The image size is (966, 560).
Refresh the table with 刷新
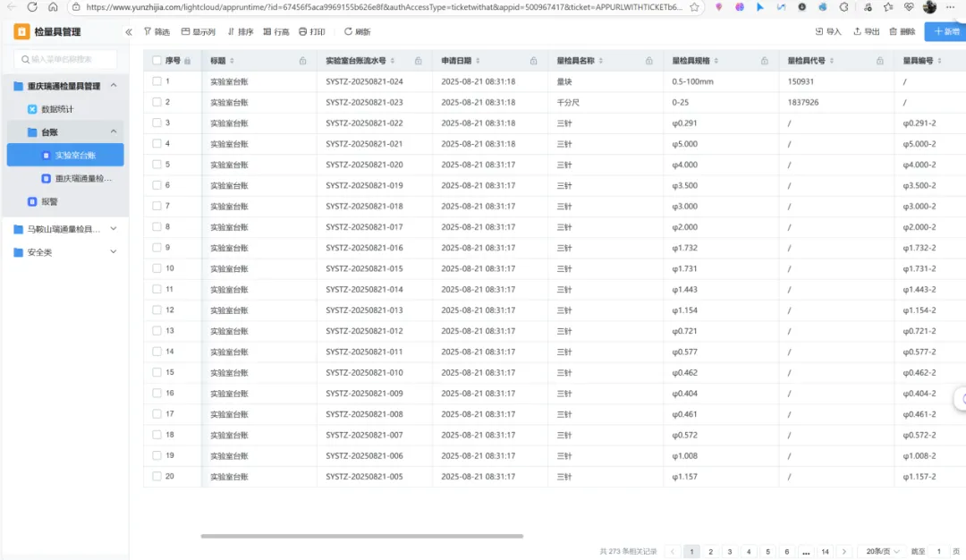coord(349,31)
